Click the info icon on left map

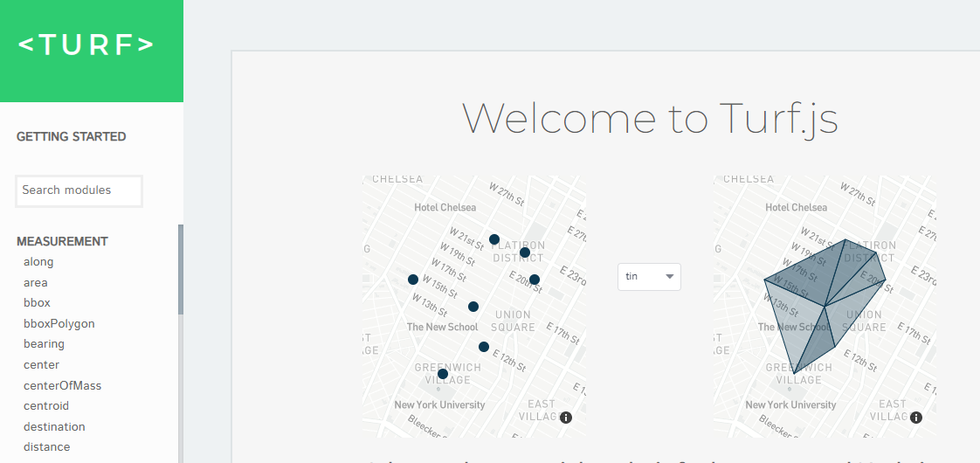pos(566,418)
